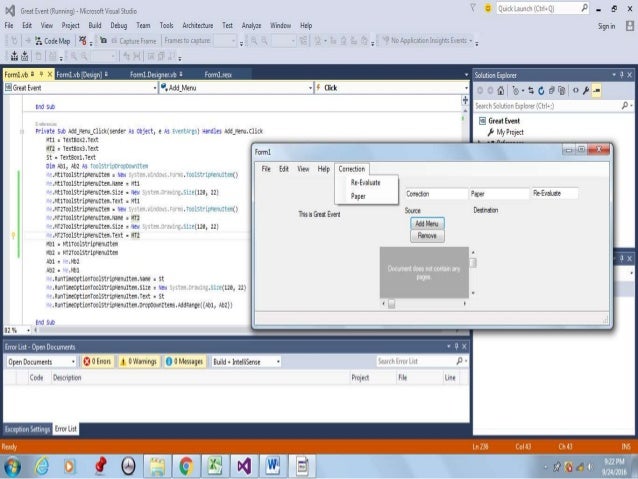Click the Windows Start button

[13, 465]
